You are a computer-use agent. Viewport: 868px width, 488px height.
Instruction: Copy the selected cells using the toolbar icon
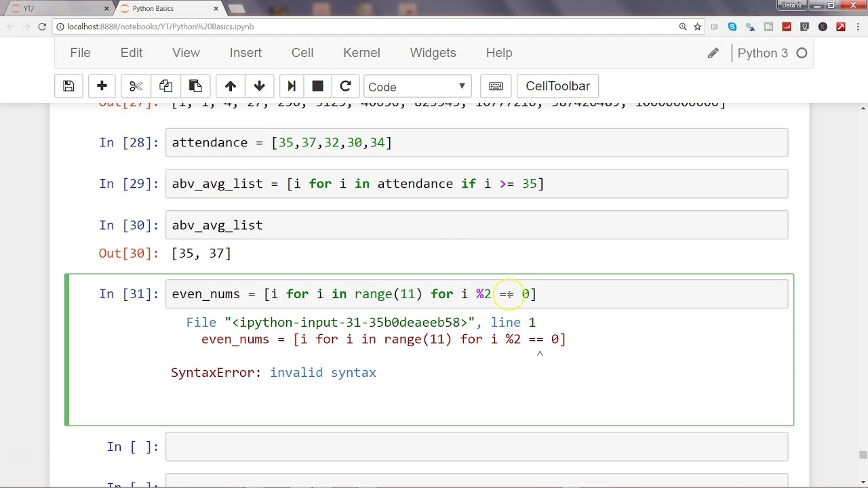pyautogui.click(x=165, y=86)
